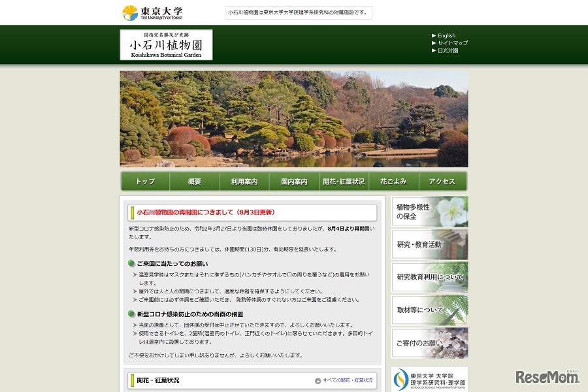Go to the 日光分園 link

(448, 50)
